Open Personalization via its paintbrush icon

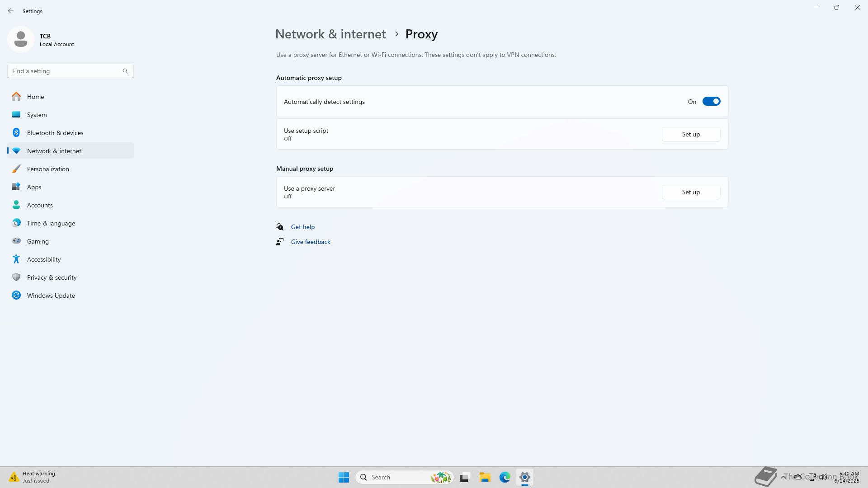pyautogui.click(x=16, y=169)
